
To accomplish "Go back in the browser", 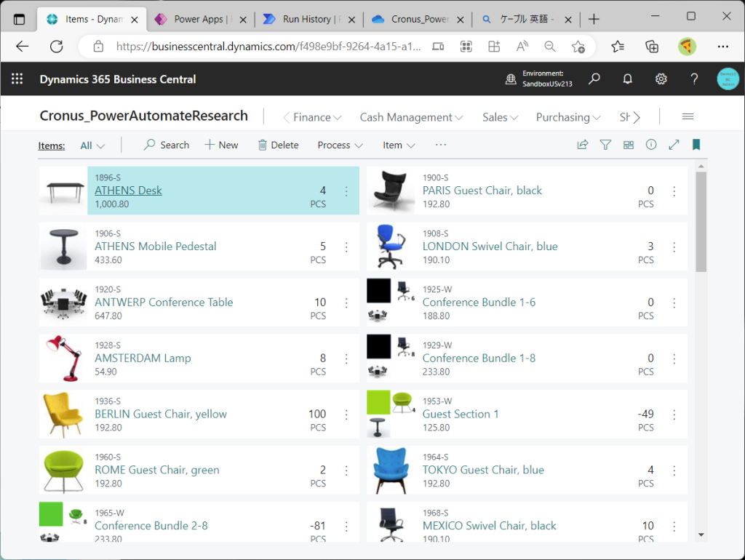I will tap(23, 47).
